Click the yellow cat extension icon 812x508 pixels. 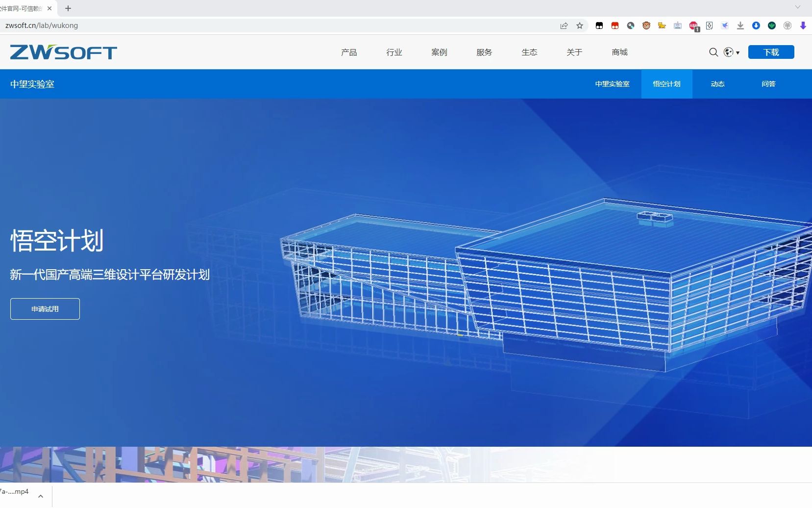pyautogui.click(x=662, y=25)
